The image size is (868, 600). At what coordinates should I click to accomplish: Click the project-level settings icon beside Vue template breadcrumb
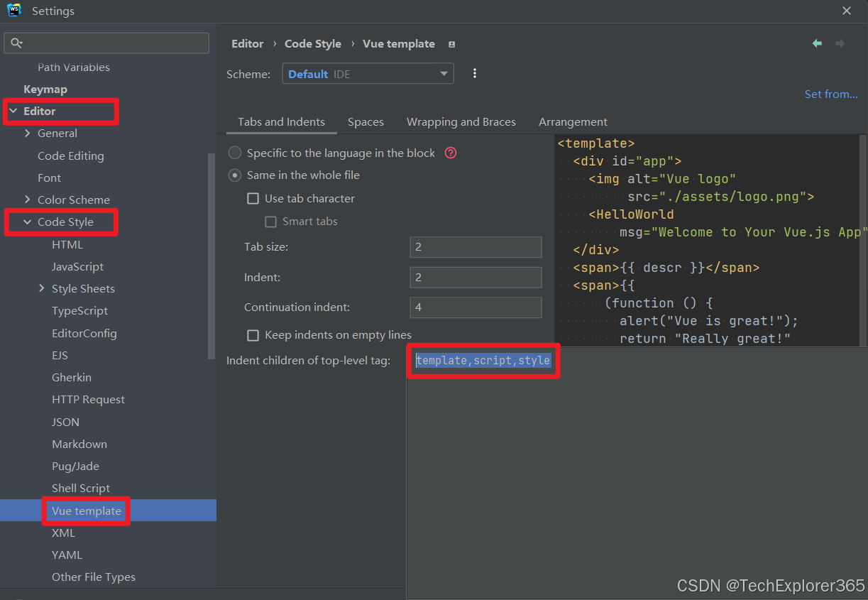(451, 44)
